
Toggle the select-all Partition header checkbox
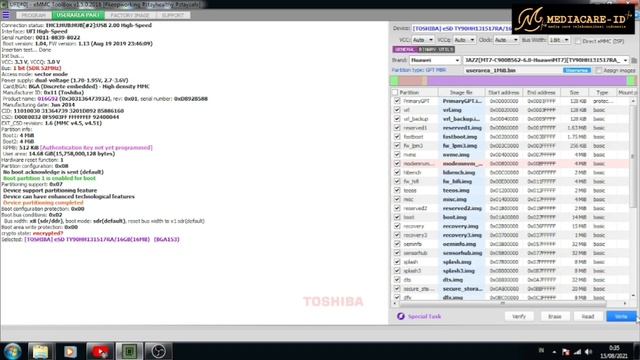tap(395, 93)
